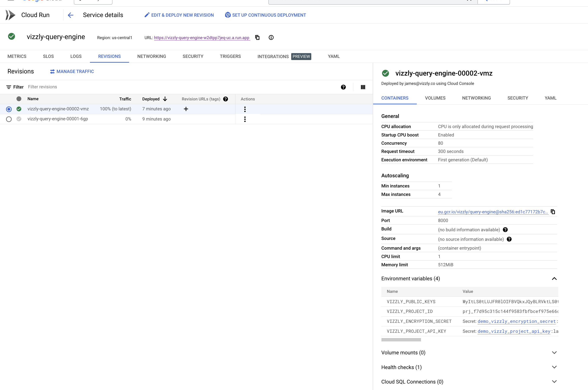Switch to Triggers tab
This screenshot has width=588, height=390.
tap(230, 56)
